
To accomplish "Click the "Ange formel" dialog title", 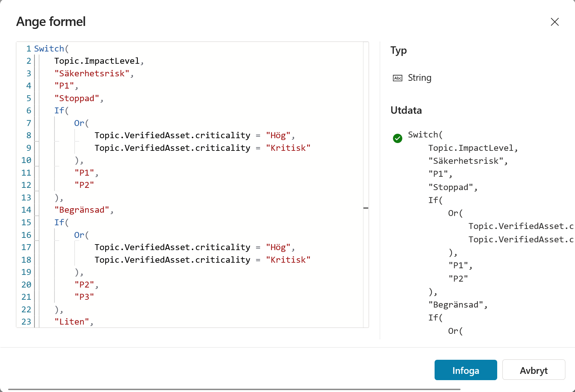I will click(51, 22).
